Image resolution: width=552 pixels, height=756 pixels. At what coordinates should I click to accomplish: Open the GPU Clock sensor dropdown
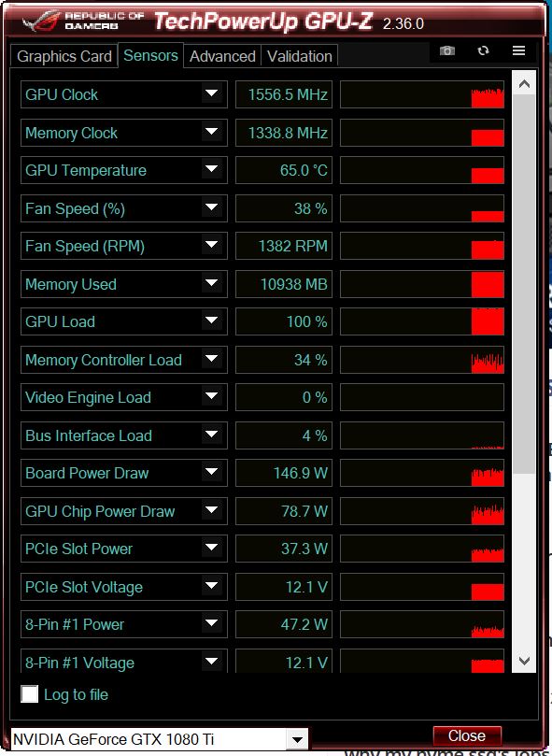pyautogui.click(x=212, y=94)
